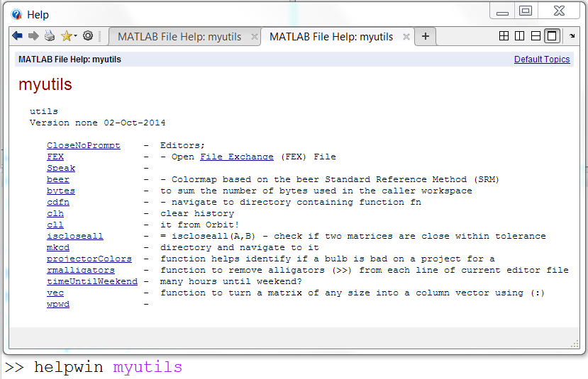The image size is (588, 379).
Task: Split tabs left and right
Action: coord(520,36)
